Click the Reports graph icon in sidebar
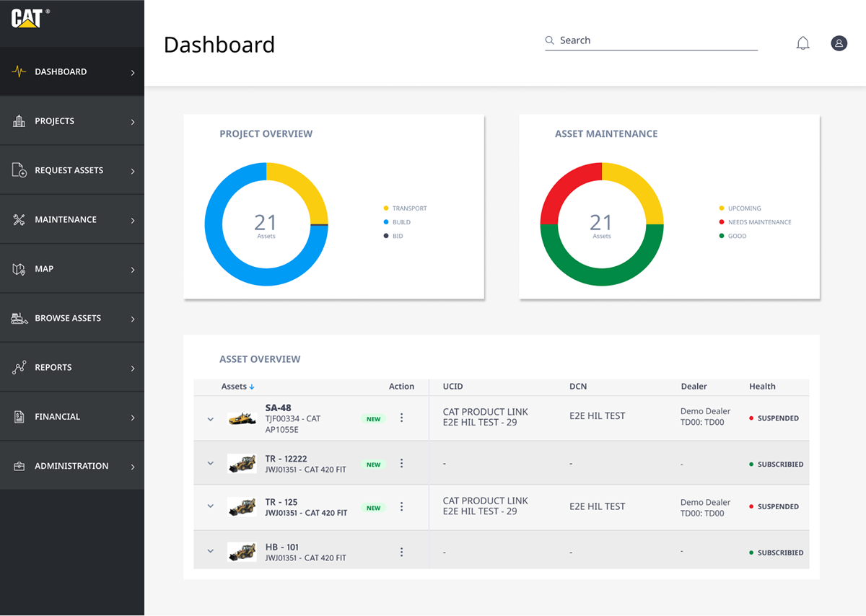 tap(19, 368)
